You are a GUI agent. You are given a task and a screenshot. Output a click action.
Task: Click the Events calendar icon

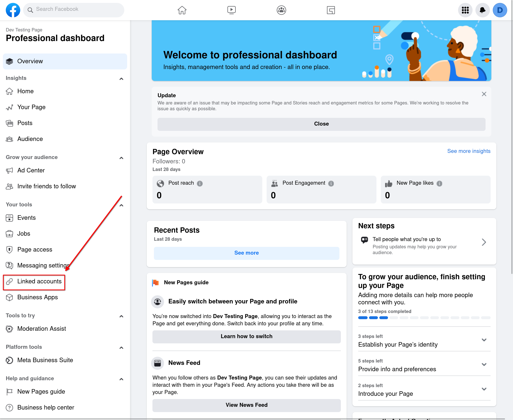tap(9, 218)
